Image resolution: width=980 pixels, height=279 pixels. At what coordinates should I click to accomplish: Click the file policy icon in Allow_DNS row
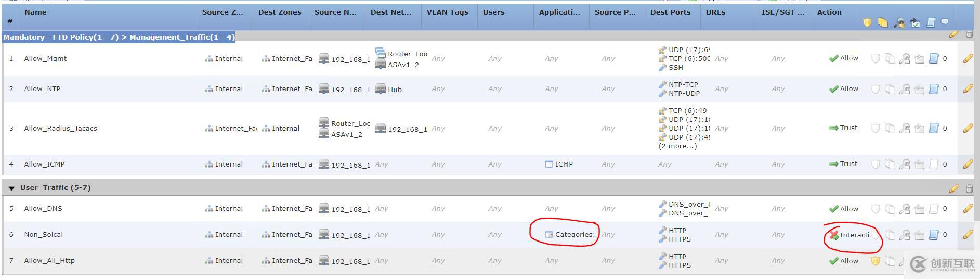890,209
